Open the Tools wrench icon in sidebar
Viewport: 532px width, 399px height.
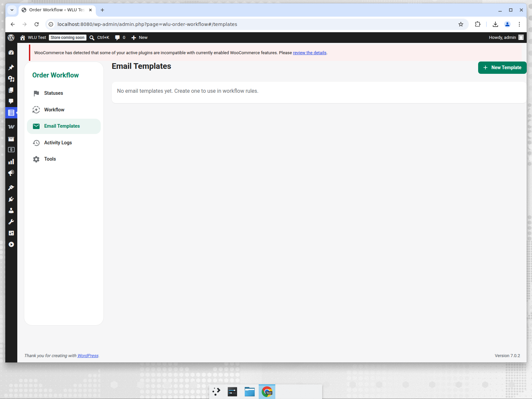tap(11, 222)
